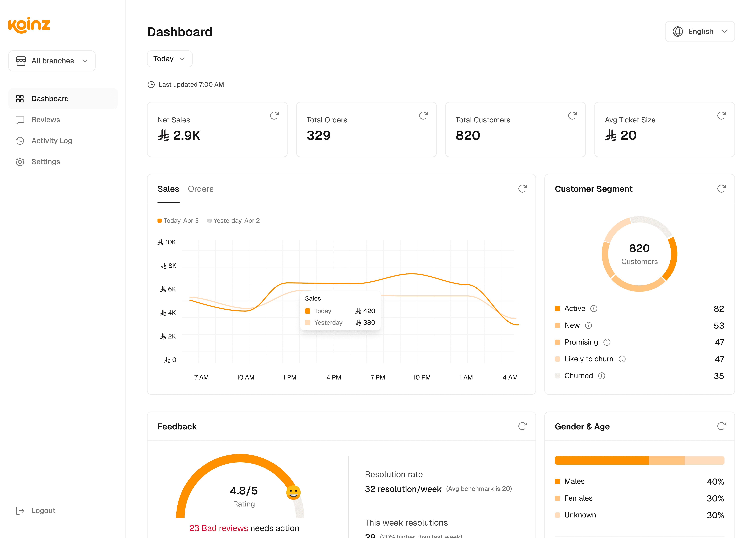Refresh the Net Sales card
The image size is (756, 538).
tap(274, 116)
